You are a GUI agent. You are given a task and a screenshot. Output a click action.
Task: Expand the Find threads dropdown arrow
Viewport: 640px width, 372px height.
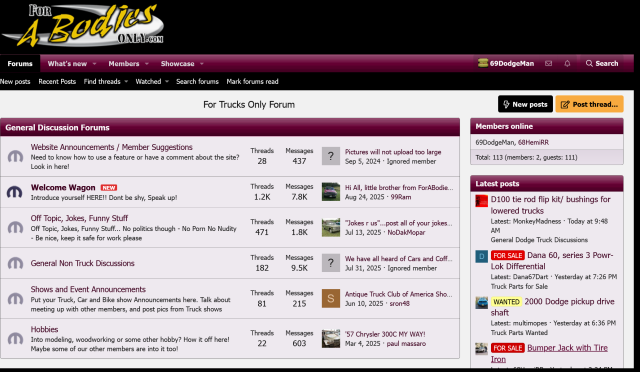point(126,82)
